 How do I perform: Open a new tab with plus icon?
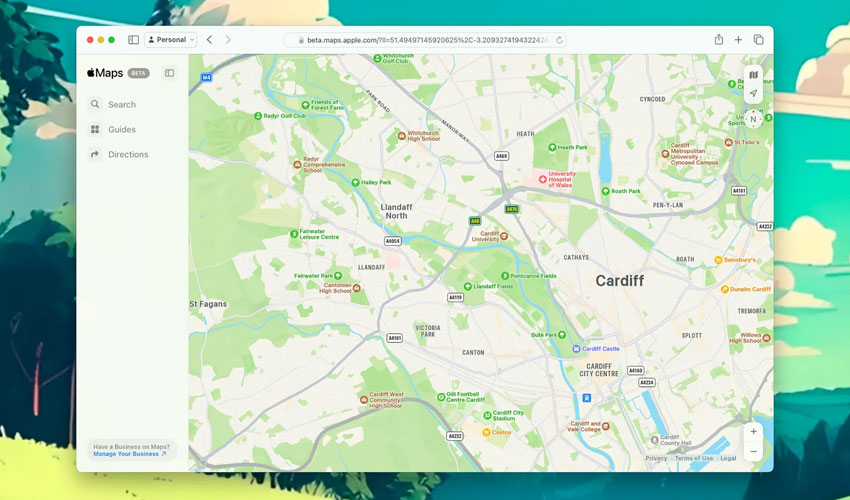(x=738, y=40)
